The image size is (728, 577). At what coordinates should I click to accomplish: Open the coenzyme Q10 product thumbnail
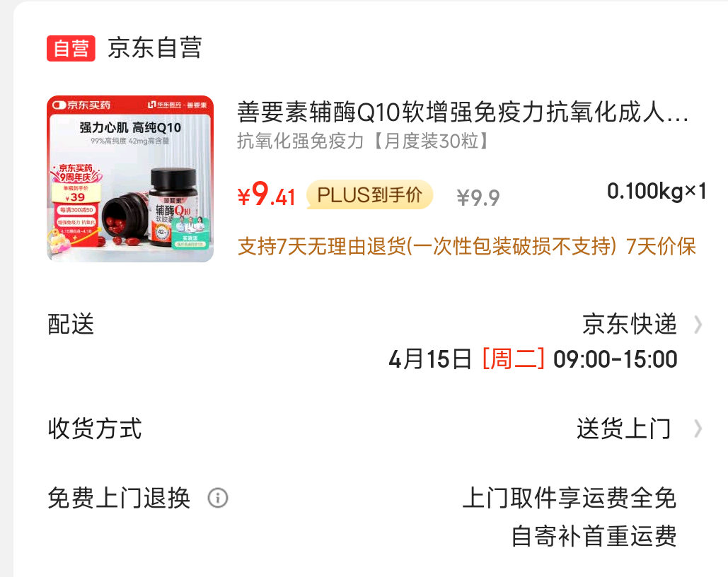130,179
